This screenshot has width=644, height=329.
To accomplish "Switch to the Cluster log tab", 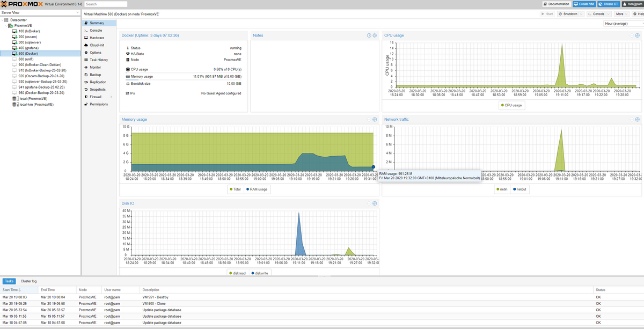I will 28,281.
